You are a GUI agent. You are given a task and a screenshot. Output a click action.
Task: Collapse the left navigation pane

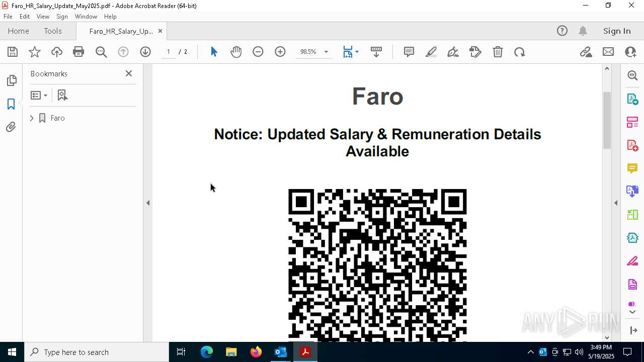tap(148, 203)
